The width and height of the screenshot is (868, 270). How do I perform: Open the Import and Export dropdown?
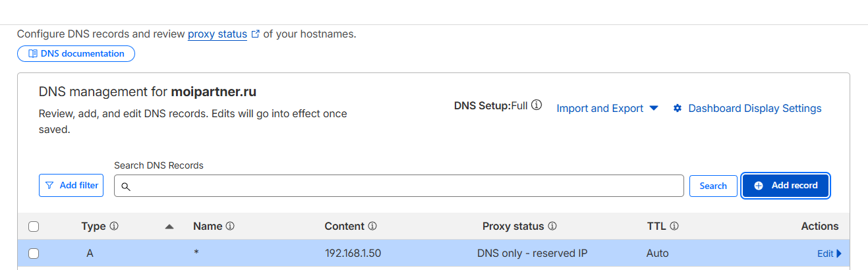607,109
